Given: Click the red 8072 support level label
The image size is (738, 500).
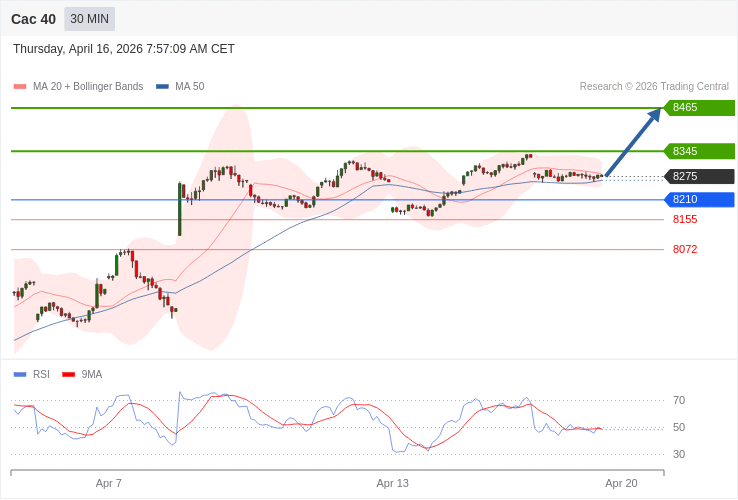Looking at the screenshot, I should point(685,249).
